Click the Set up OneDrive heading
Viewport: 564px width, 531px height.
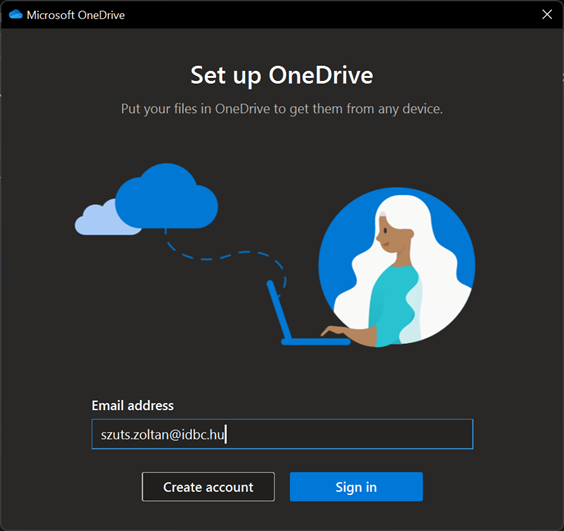pos(282,76)
